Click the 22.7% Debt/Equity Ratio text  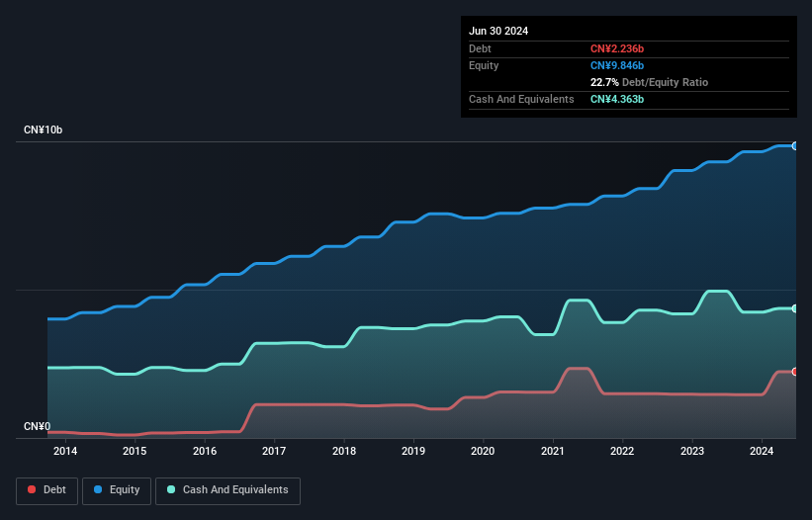649,82
